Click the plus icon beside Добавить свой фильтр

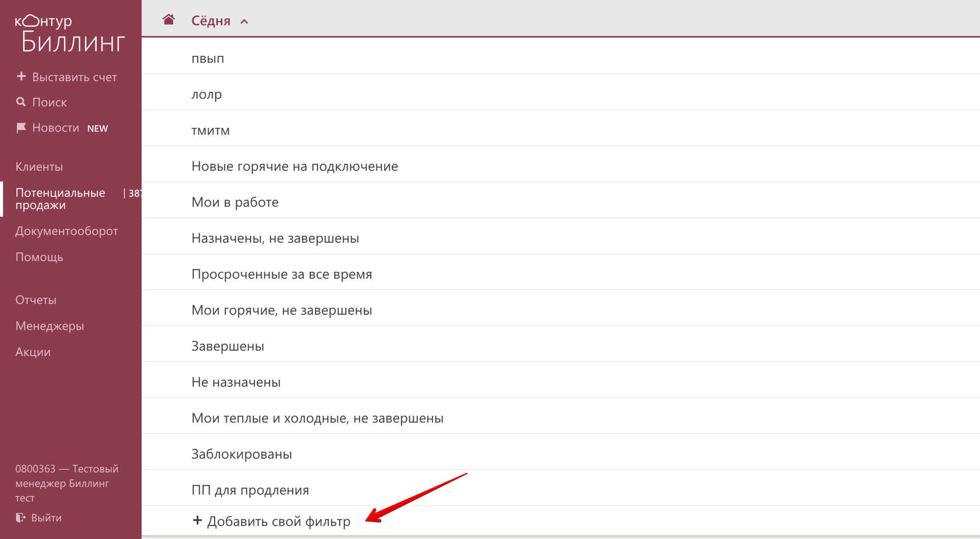click(x=197, y=520)
